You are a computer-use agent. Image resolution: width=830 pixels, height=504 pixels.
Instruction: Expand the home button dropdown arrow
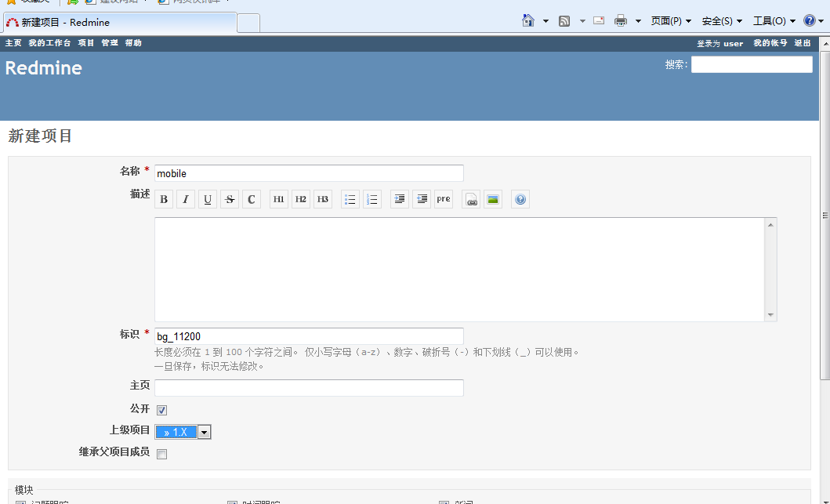[545, 21]
